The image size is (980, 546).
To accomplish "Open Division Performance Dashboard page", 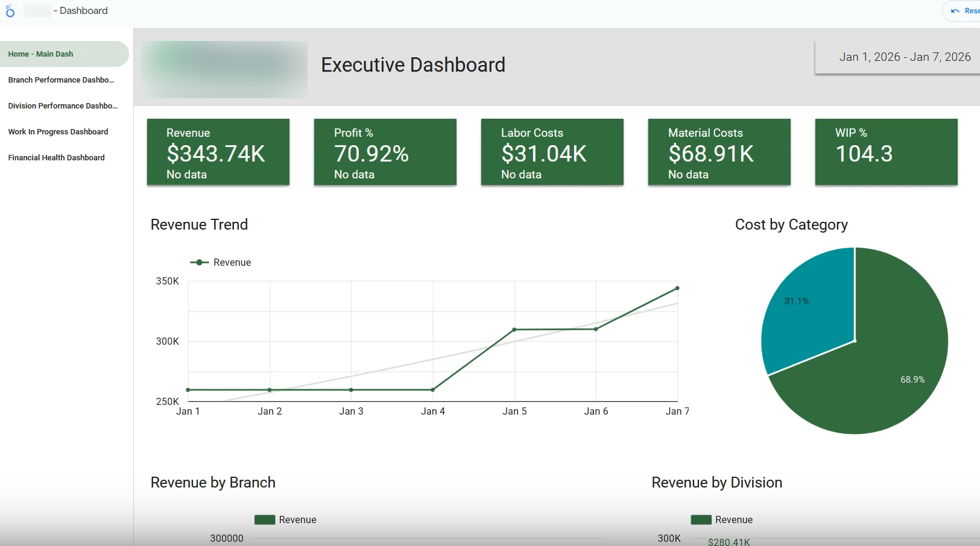I will 64,105.
